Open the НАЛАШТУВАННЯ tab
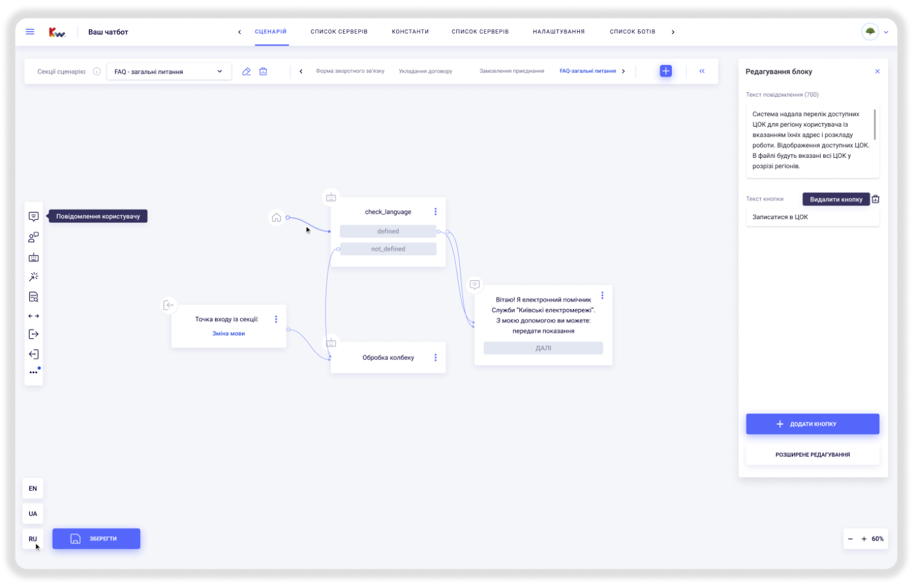Screen dimensions: 915x588 (x=558, y=32)
